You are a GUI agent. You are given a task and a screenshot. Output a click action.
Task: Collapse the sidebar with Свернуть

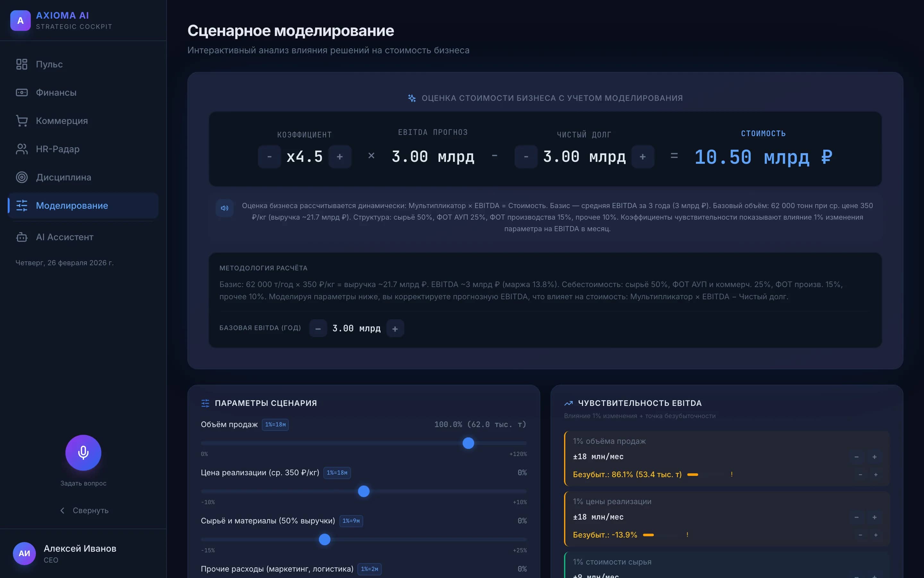[84, 510]
